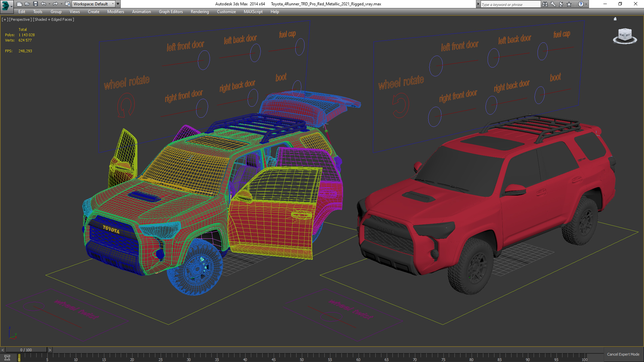This screenshot has height=362, width=644.
Task: Open the Help menu
Action: [275, 12]
